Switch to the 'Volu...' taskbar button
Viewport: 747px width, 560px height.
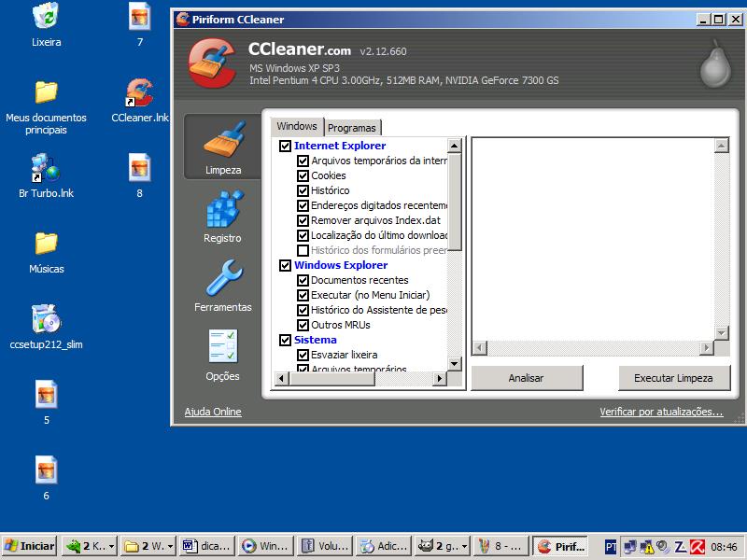pyautogui.click(x=326, y=546)
